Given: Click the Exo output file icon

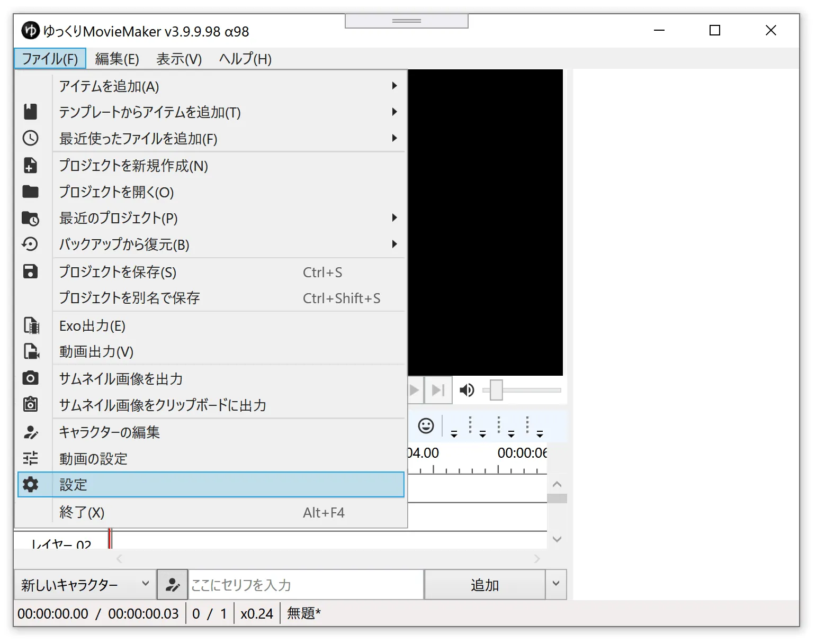Looking at the screenshot, I should pyautogui.click(x=31, y=325).
